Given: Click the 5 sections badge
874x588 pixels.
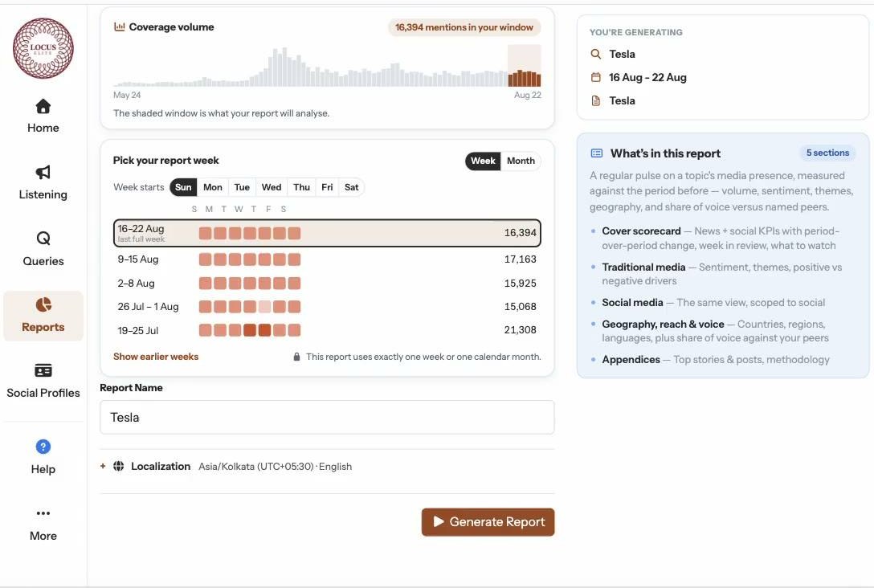Looking at the screenshot, I should click(x=827, y=153).
